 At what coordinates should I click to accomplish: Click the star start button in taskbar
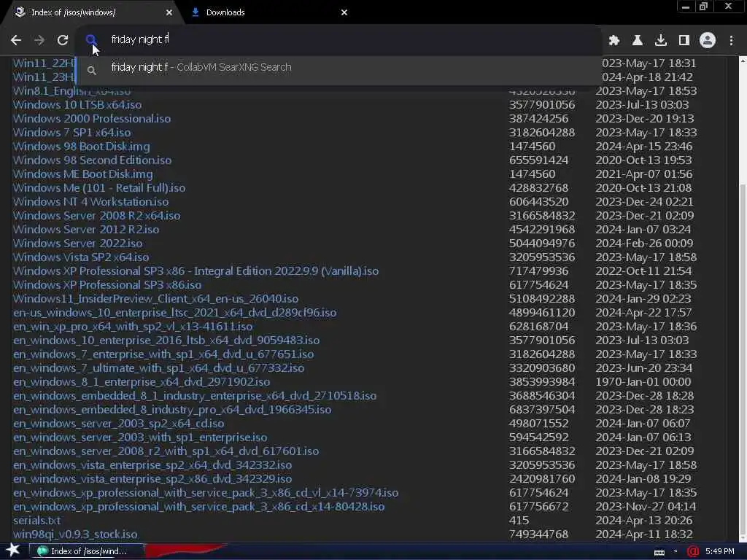[12, 551]
